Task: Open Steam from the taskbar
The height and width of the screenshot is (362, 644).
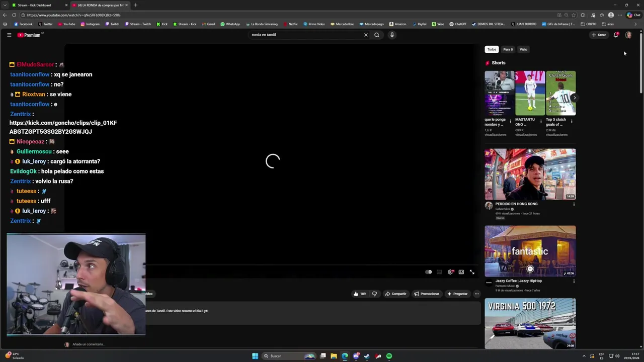Action: (367, 356)
